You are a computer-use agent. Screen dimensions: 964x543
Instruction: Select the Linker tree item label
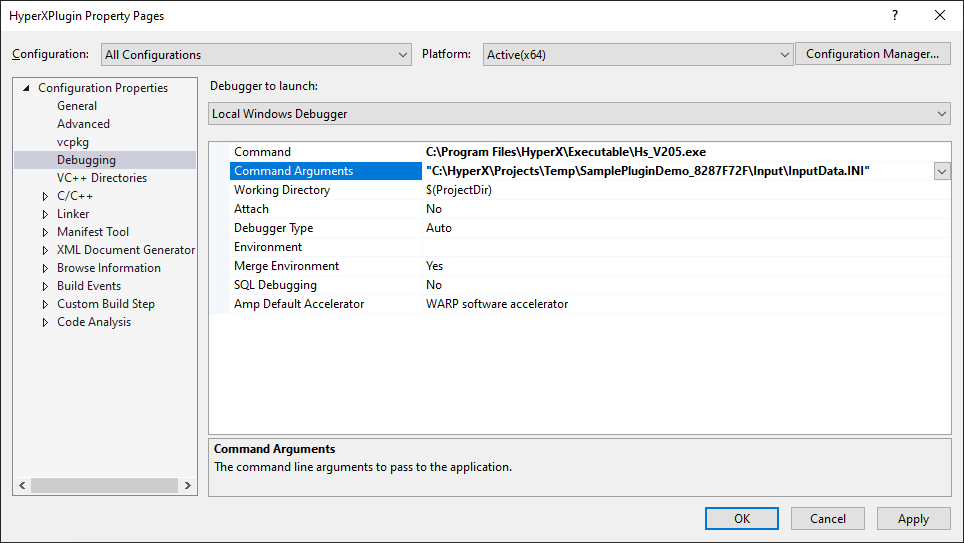coord(73,214)
